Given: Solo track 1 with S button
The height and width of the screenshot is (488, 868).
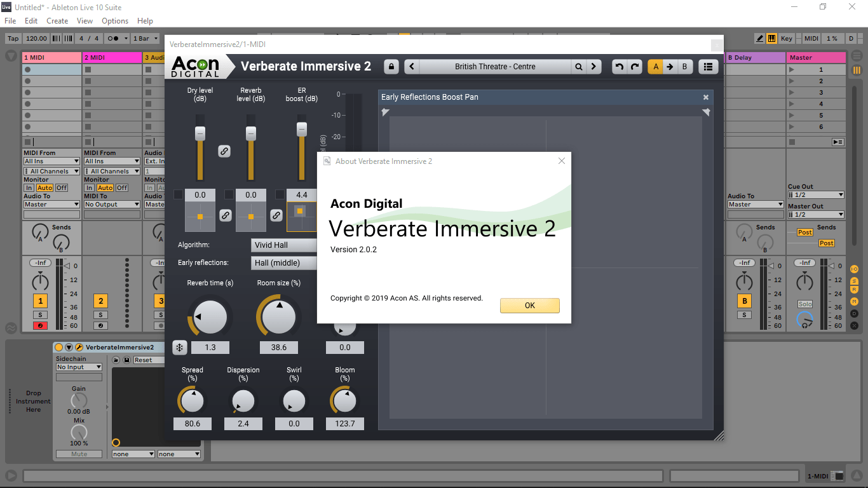Looking at the screenshot, I should tap(40, 315).
